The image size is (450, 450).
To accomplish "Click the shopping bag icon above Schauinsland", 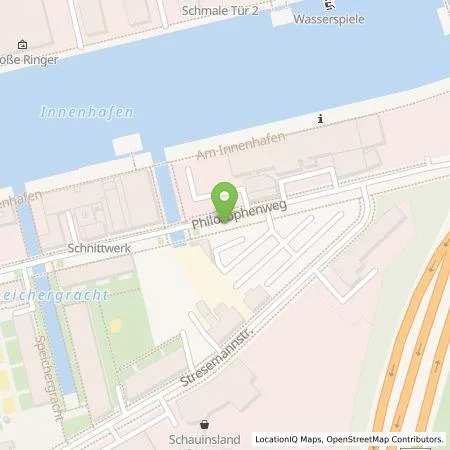I will 204,425.
